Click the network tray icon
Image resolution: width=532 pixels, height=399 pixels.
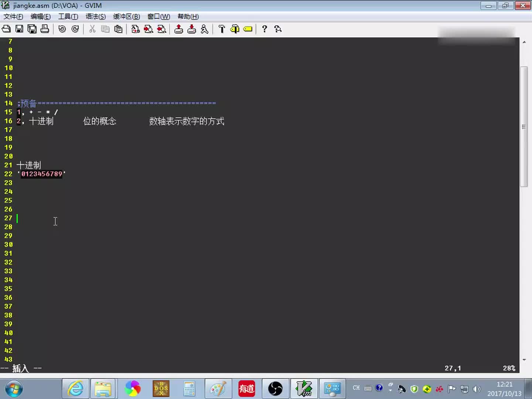(465, 389)
